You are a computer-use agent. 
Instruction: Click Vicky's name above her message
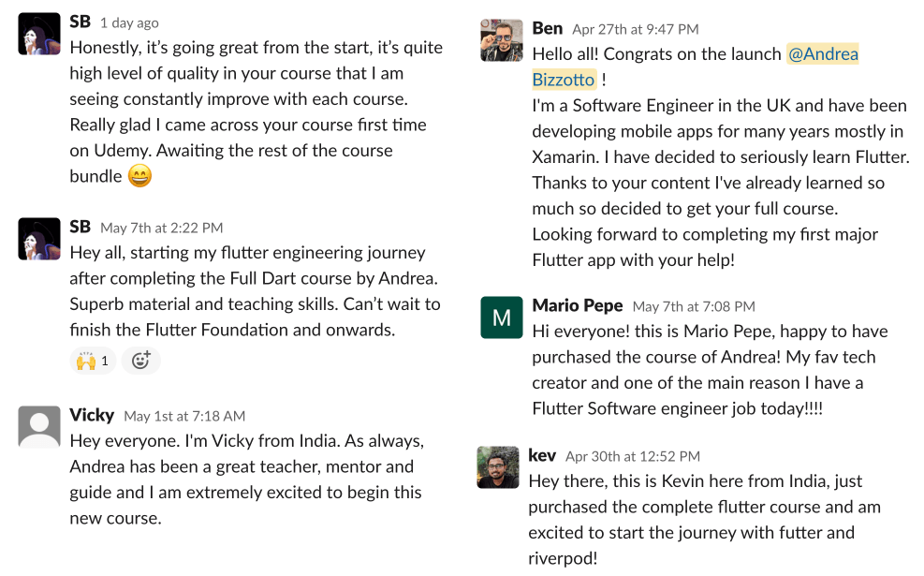(x=92, y=415)
